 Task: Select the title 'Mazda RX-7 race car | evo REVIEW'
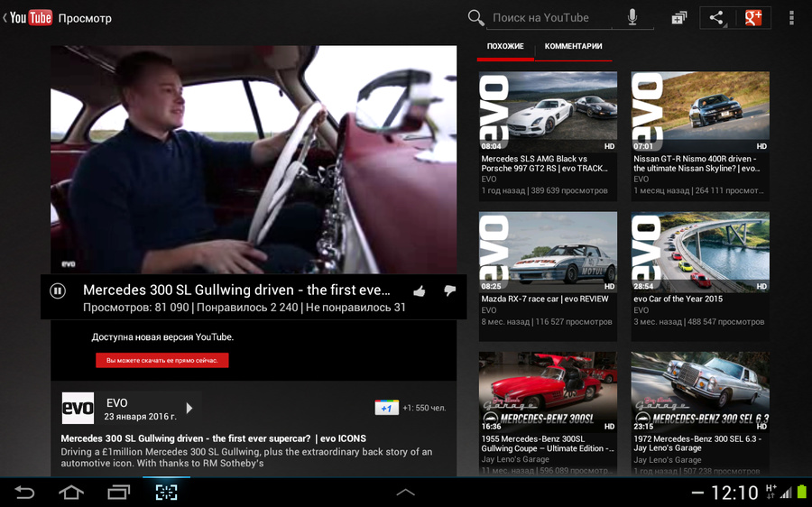click(x=545, y=299)
